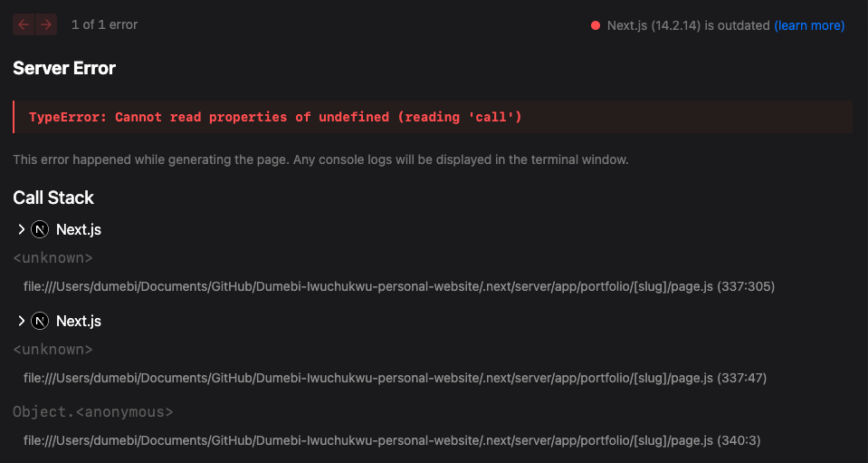This screenshot has height=463, width=868.
Task: Select the Object.<anonymous> frame name
Action: (92, 412)
